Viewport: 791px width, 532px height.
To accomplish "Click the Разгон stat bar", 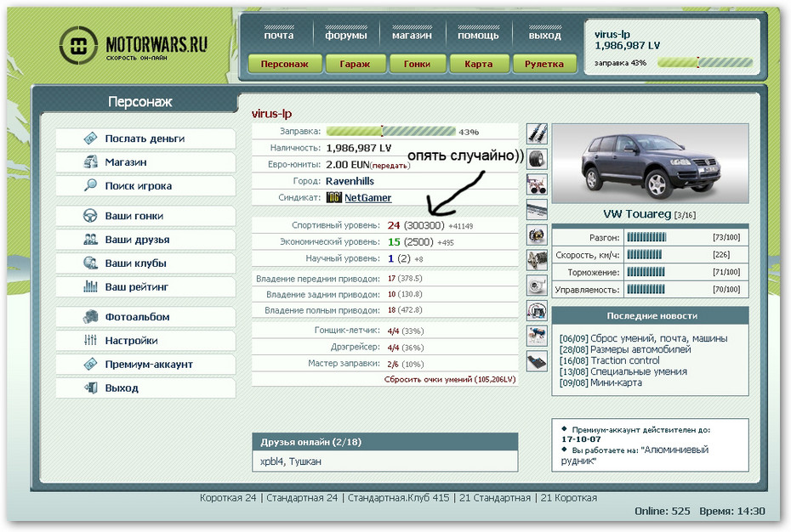I will point(646,237).
